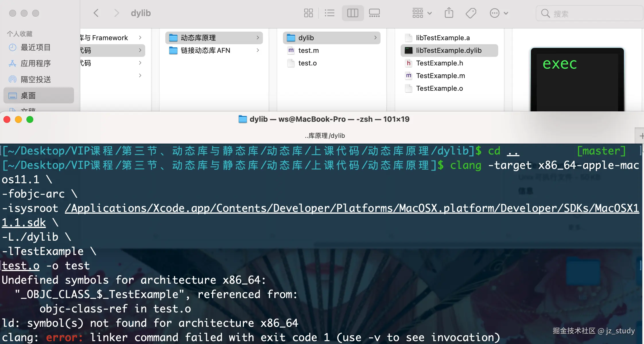Go back with the left chevron

click(x=96, y=13)
